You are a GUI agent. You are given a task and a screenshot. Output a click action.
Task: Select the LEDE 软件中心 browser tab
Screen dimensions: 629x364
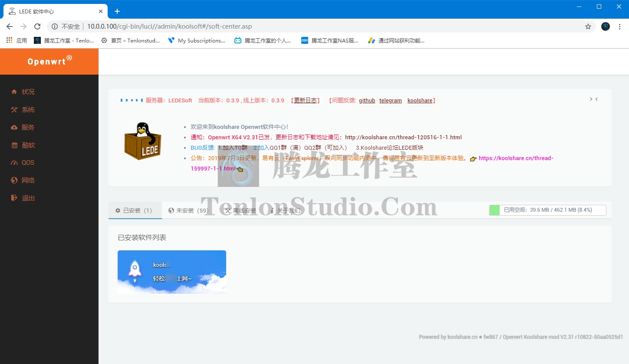[55, 11]
